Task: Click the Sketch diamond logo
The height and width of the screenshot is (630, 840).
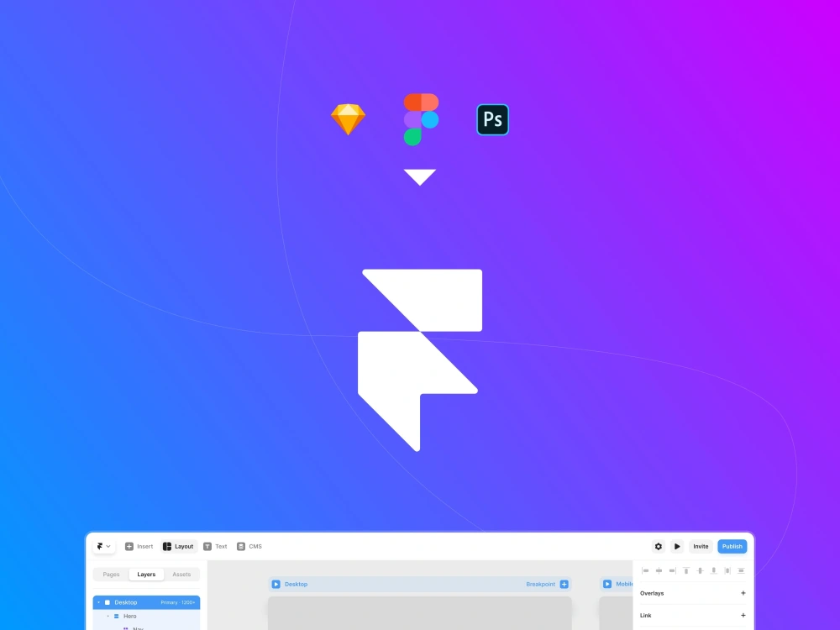Action: click(349, 119)
